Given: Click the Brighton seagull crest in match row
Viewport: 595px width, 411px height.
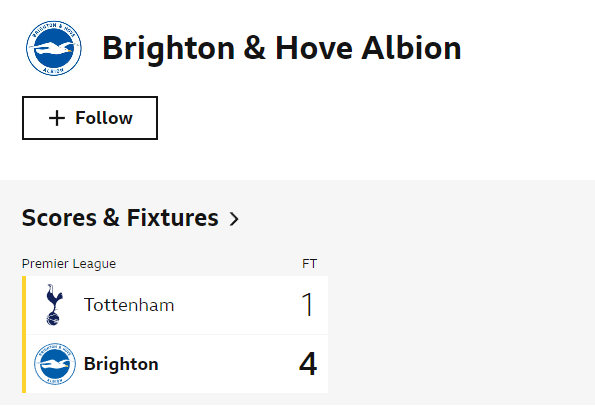Looking at the screenshot, I should tap(55, 364).
